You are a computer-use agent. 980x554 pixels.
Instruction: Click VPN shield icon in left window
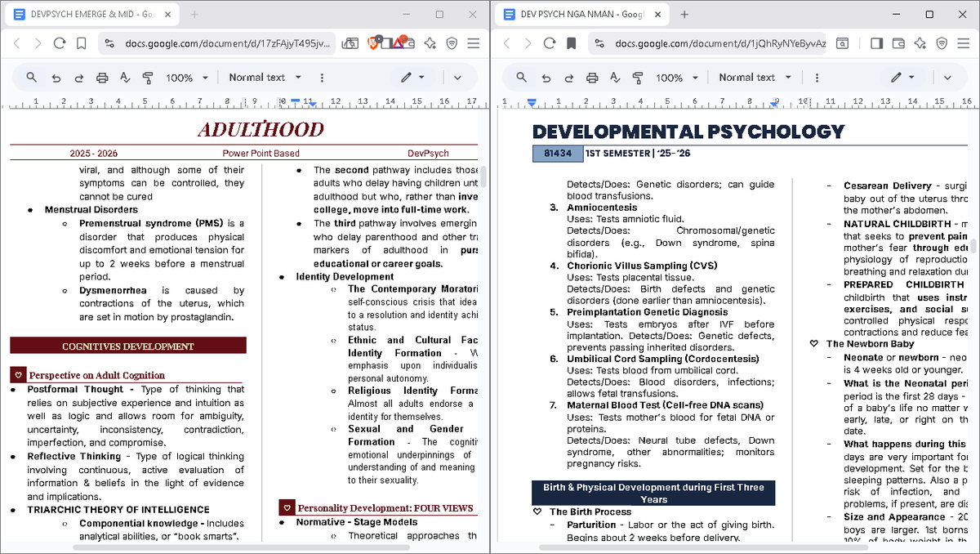pos(452,43)
